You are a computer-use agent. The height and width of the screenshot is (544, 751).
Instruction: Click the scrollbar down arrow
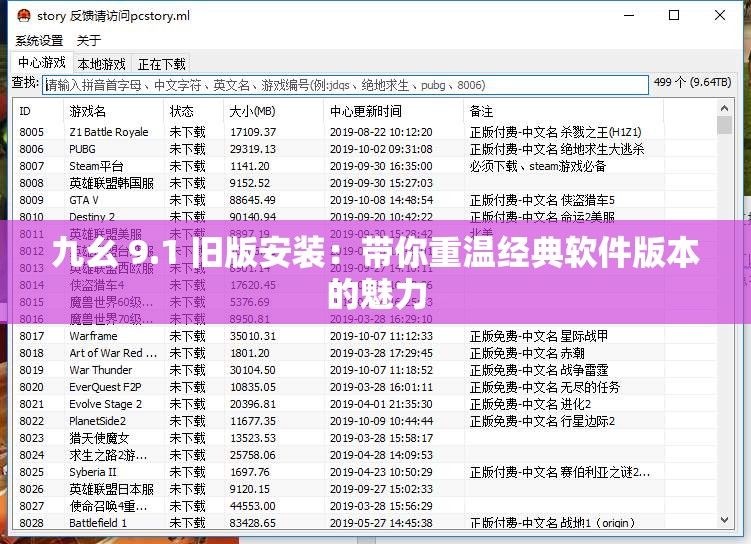coord(724,520)
